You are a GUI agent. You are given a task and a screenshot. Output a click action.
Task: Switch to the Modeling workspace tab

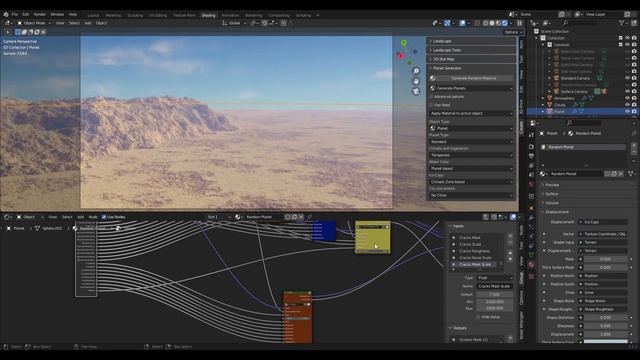coord(113,16)
